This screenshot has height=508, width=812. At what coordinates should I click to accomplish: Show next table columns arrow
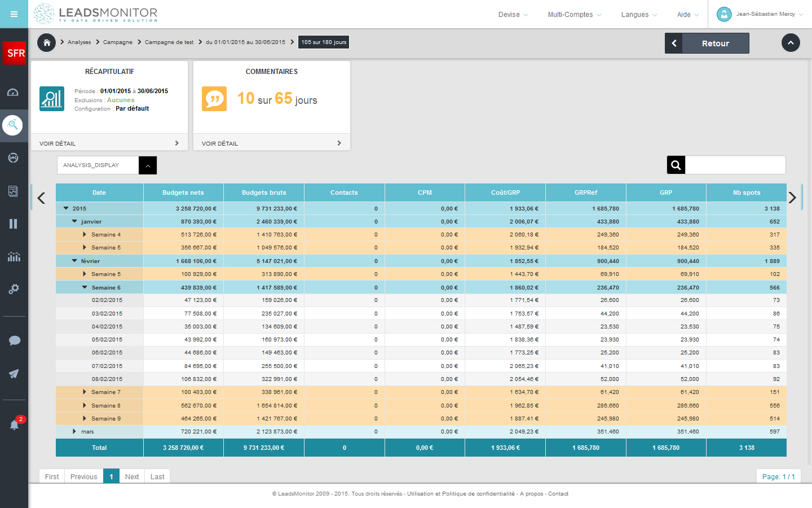coord(792,198)
